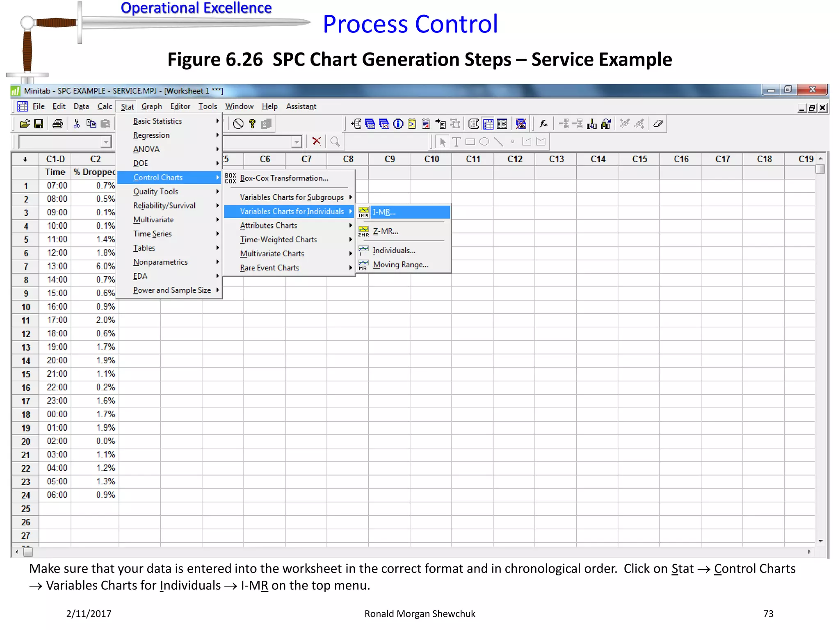Select the Multivariate entry in Stat menu

[170, 220]
